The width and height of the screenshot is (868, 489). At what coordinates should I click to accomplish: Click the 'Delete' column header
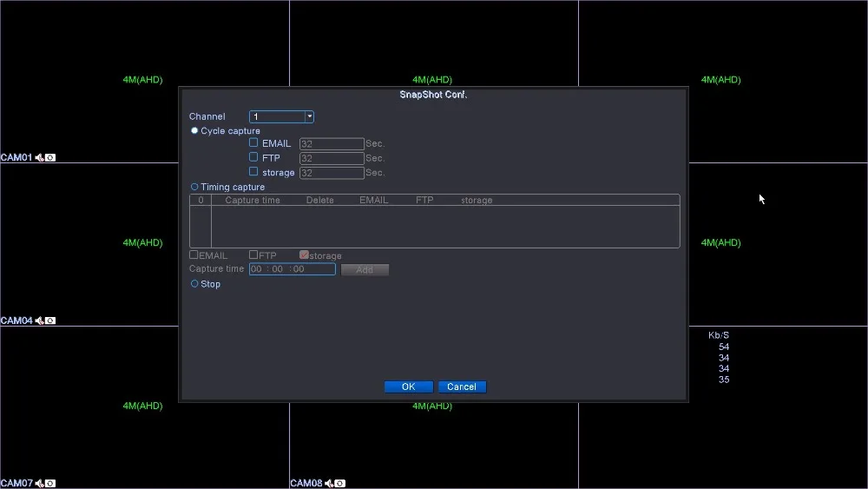320,201
